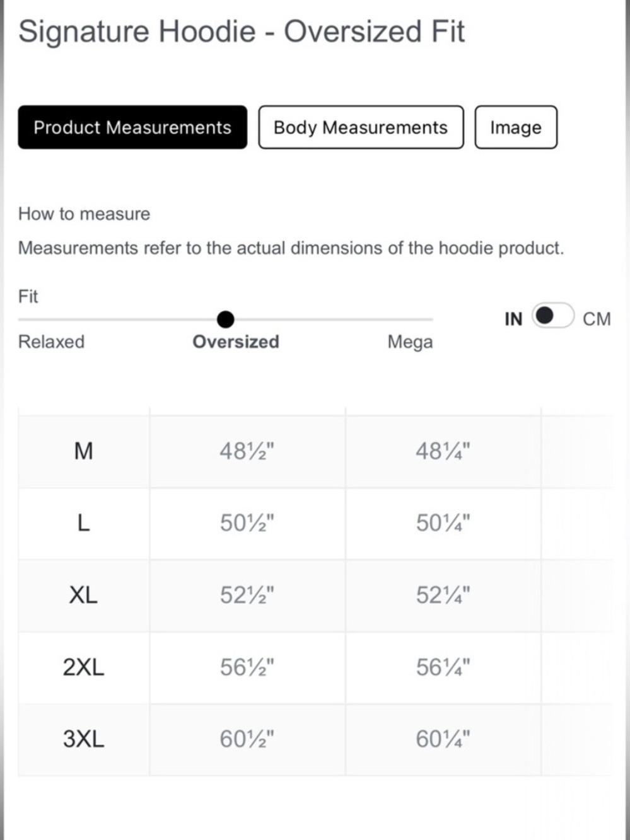Viewport: 630px width, 840px height.
Task: Click the 60¼" measurement cell
Action: 443,739
